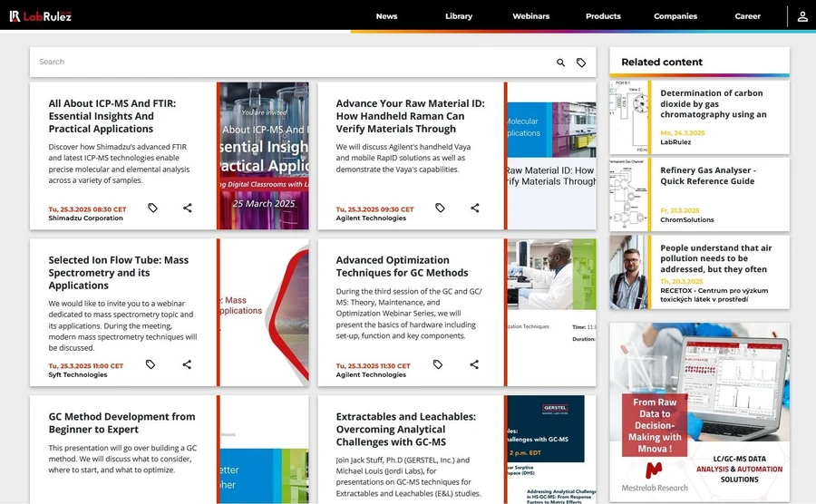Click ChromSolutions source label
816x504 pixels.
(687, 220)
